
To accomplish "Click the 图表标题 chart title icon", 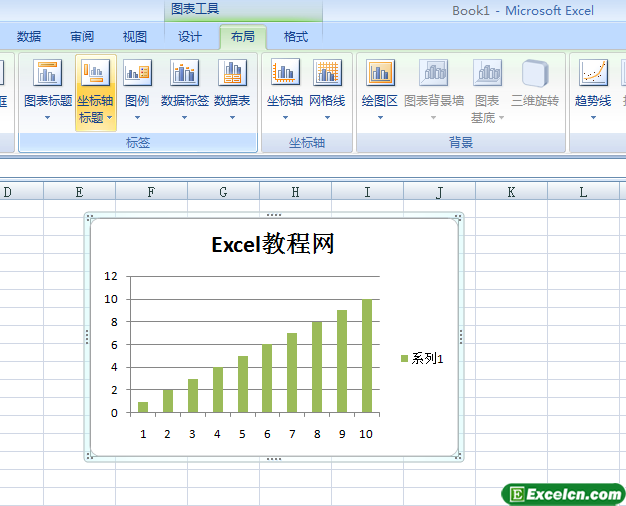I will tap(48, 73).
